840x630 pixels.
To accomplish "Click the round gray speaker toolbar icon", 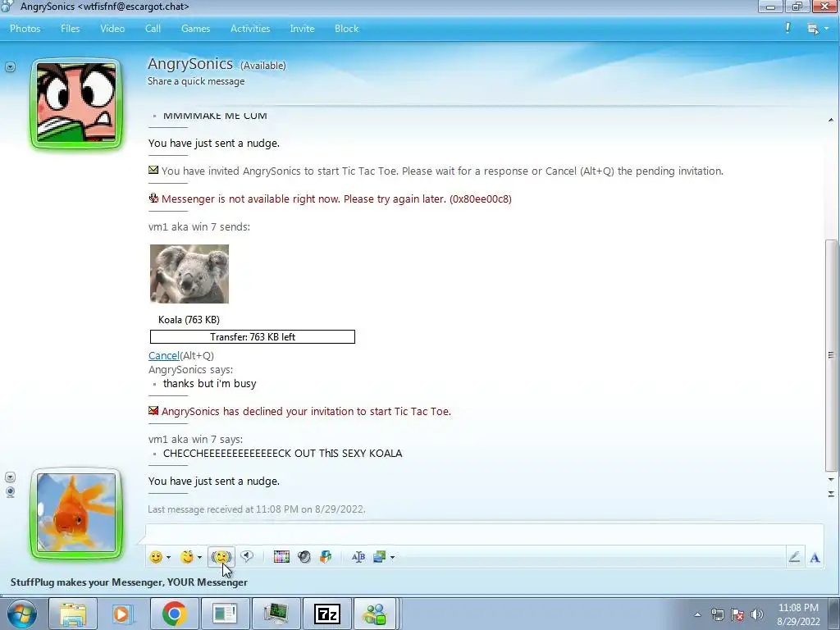I will (304, 557).
